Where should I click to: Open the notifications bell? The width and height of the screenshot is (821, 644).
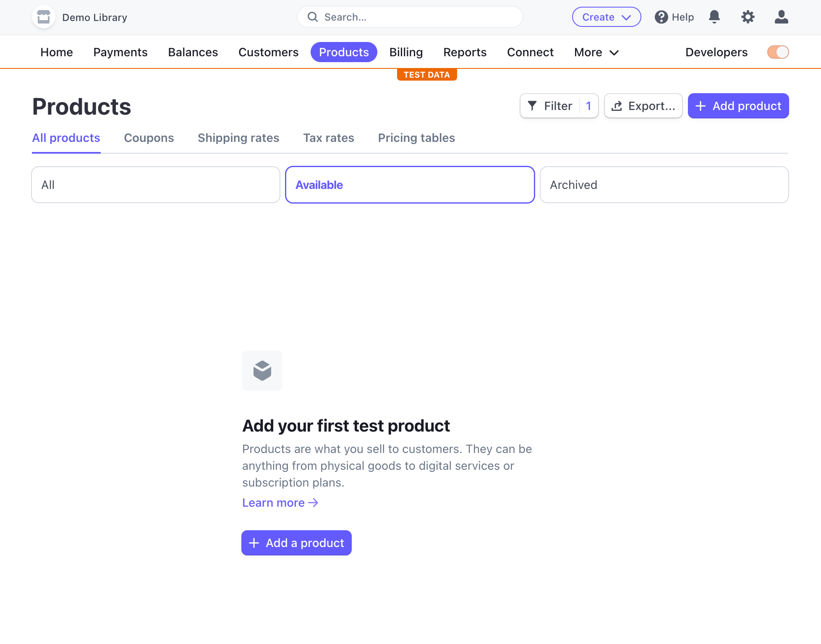tap(714, 17)
